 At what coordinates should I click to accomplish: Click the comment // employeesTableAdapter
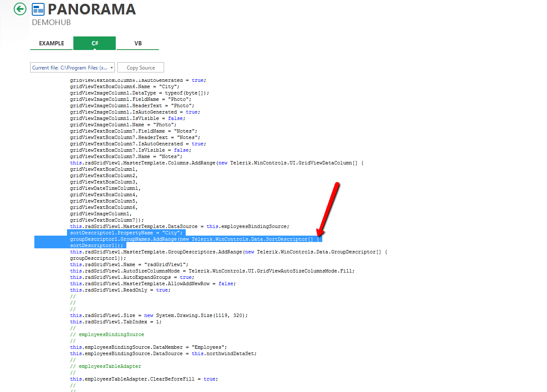click(106, 366)
